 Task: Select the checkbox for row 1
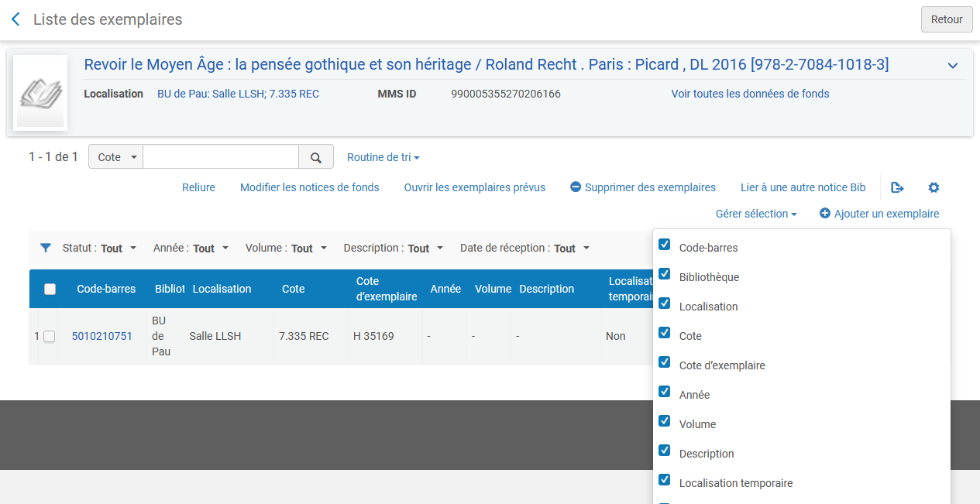coord(50,336)
